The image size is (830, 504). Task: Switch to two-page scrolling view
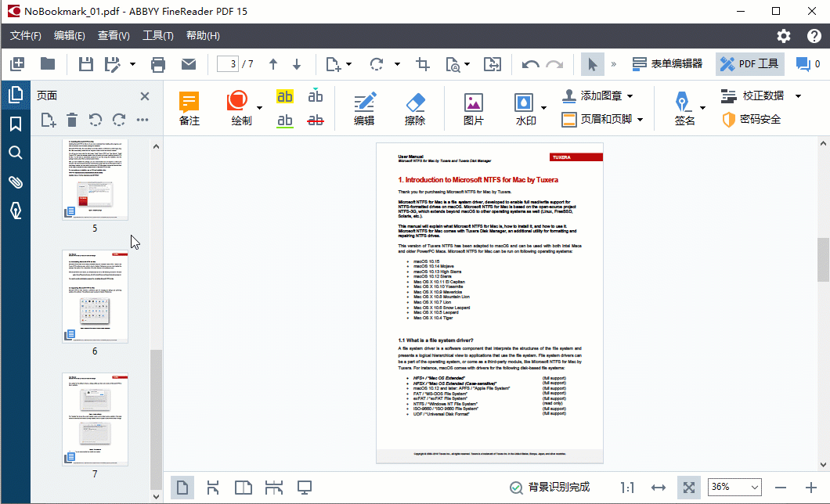coord(274,487)
